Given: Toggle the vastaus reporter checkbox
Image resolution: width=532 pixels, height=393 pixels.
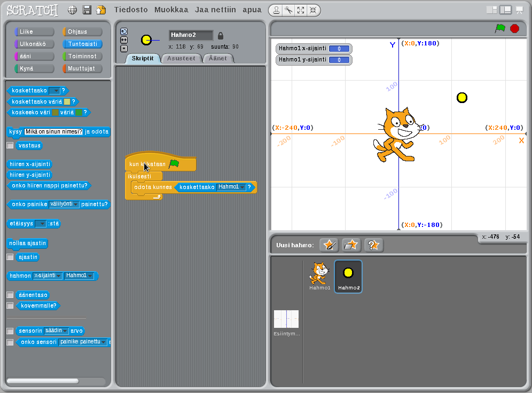Looking at the screenshot, I should pyautogui.click(x=10, y=145).
